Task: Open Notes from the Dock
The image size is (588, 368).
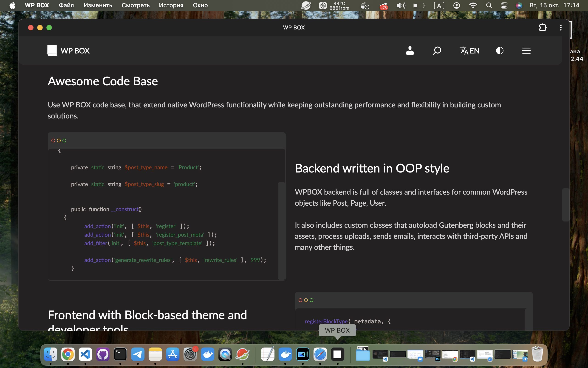Action: [x=155, y=354]
